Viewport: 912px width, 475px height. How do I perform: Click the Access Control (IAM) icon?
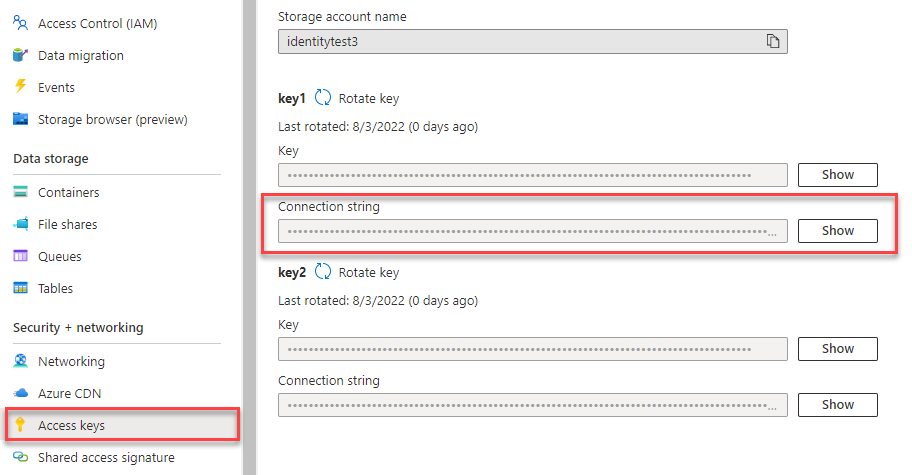[20, 23]
